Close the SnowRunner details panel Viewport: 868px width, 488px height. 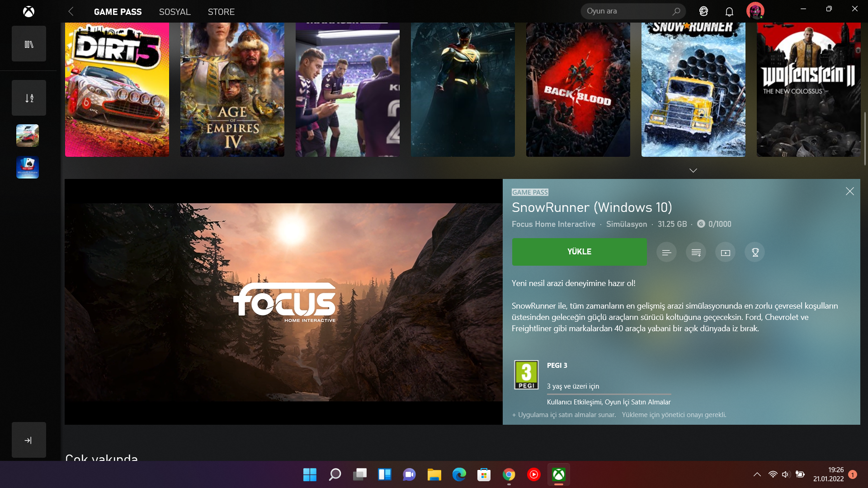coord(849,192)
